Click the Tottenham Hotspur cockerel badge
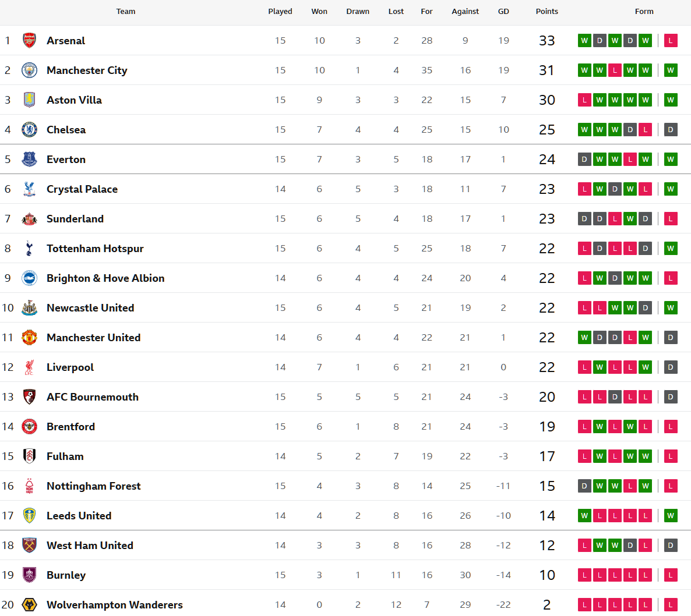 point(29,248)
